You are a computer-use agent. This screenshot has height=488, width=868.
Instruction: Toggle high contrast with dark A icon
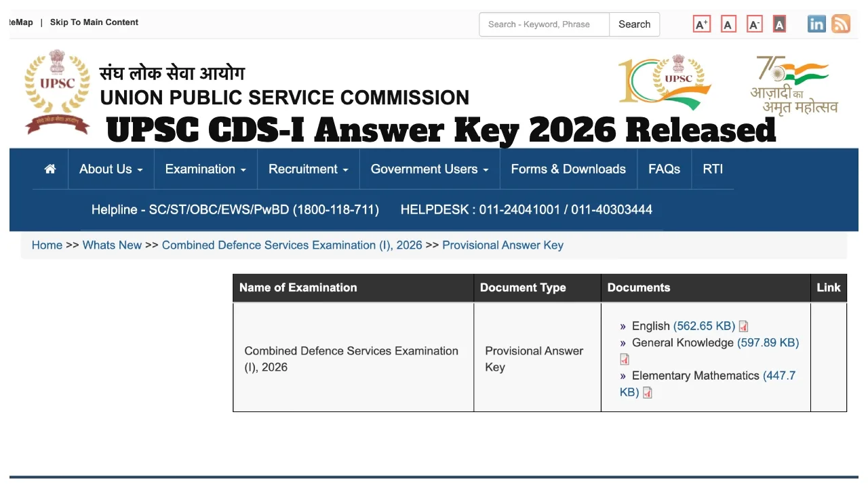779,25
